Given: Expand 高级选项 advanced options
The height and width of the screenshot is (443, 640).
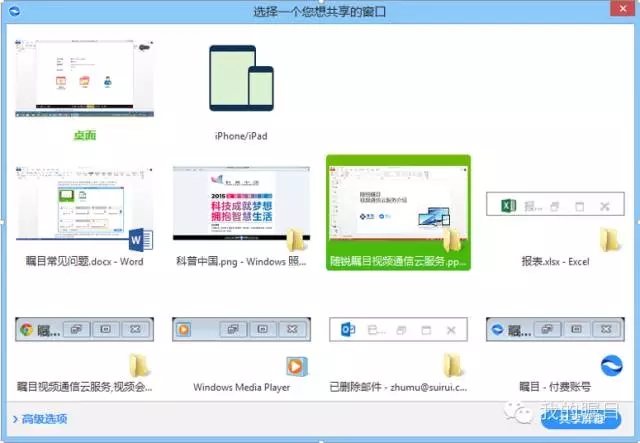Looking at the screenshot, I should coord(40,418).
